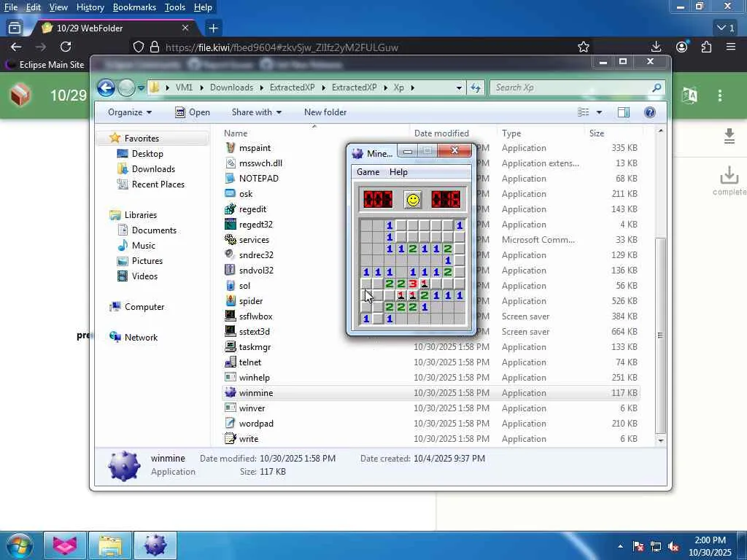Select the spider file icon
This screenshot has height=560, width=747.
coord(230,301)
